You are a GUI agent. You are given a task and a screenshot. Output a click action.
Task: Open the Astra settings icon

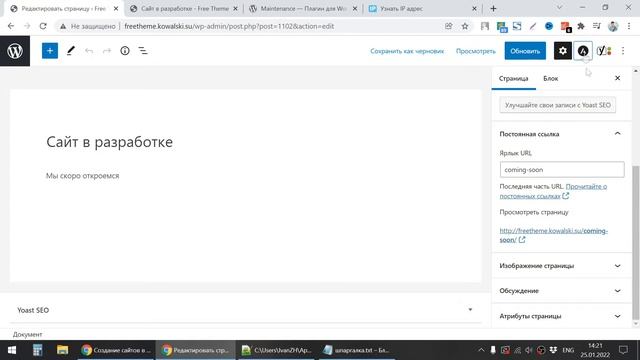583,51
